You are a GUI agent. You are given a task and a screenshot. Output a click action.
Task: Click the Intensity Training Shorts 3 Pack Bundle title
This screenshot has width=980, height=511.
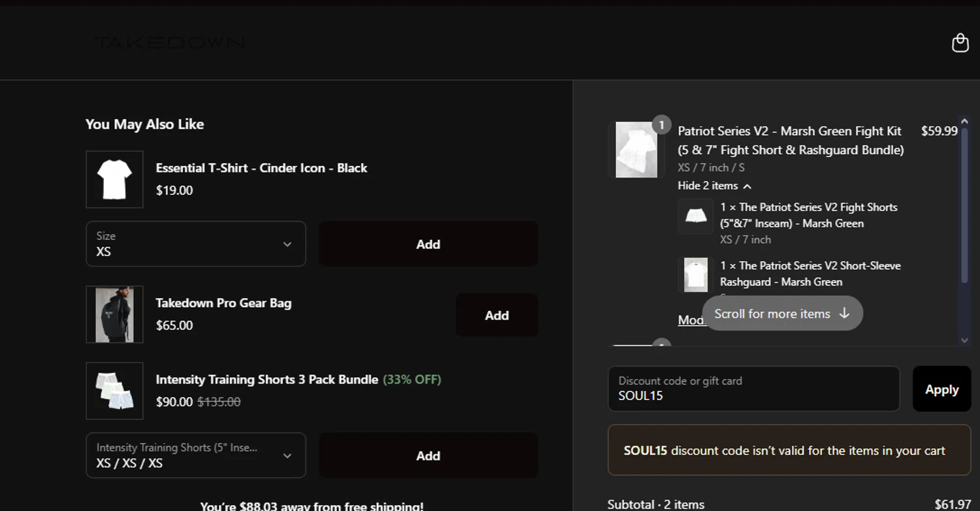point(267,380)
